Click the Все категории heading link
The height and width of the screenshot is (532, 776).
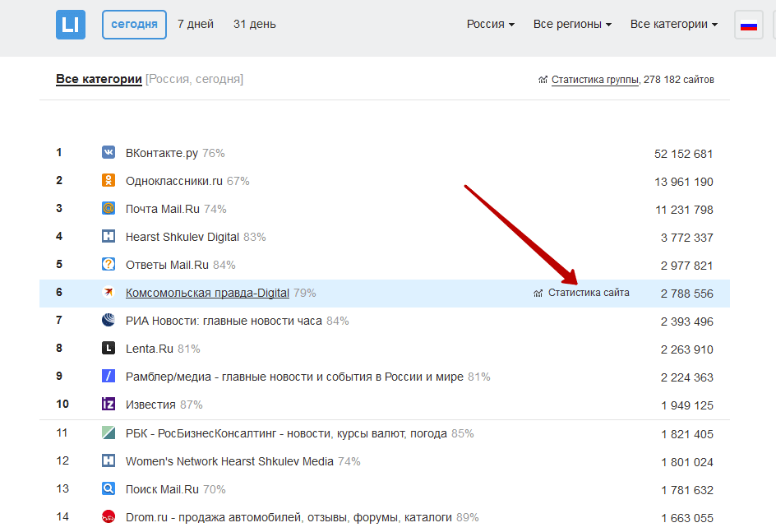click(99, 80)
